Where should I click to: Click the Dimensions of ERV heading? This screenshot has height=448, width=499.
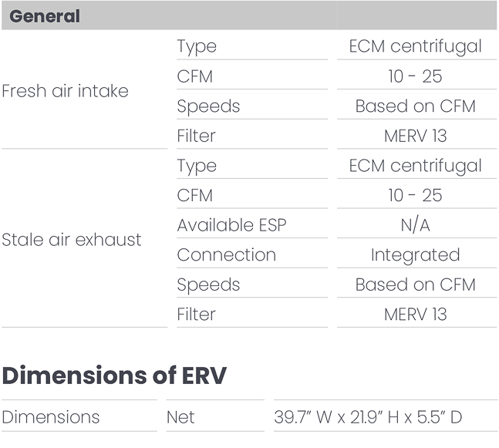click(114, 376)
